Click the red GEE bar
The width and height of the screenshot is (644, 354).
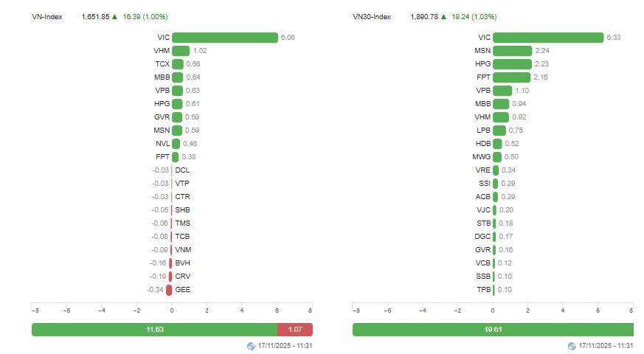point(169,290)
